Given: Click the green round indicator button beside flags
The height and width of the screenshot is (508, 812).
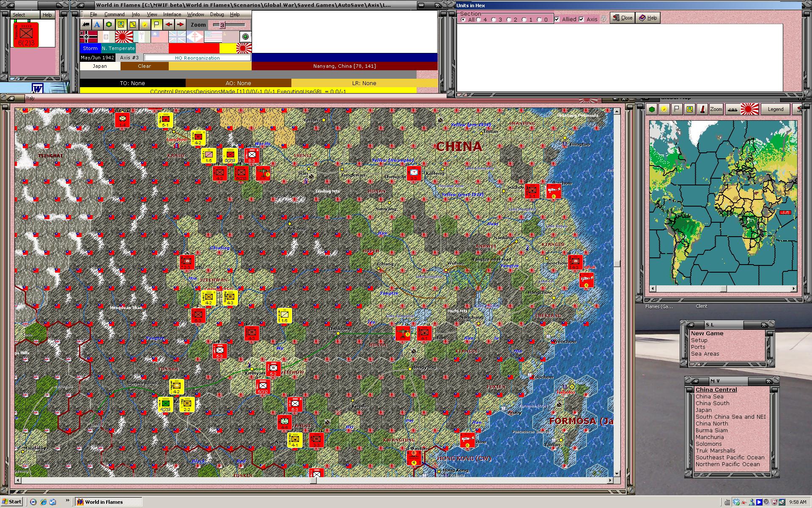Looking at the screenshot, I should point(245,37).
